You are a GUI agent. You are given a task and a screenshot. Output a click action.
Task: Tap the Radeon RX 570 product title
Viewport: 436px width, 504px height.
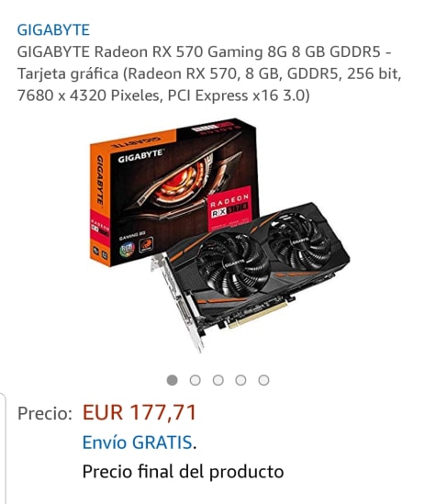coord(209,73)
